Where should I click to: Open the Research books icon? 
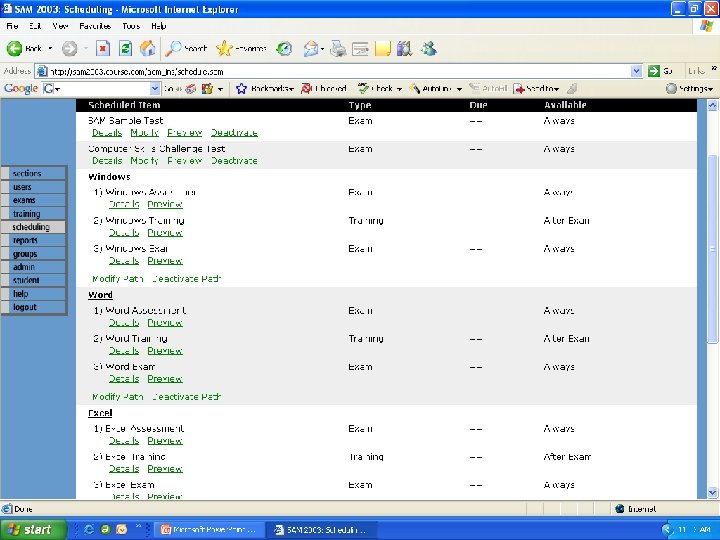(x=405, y=48)
